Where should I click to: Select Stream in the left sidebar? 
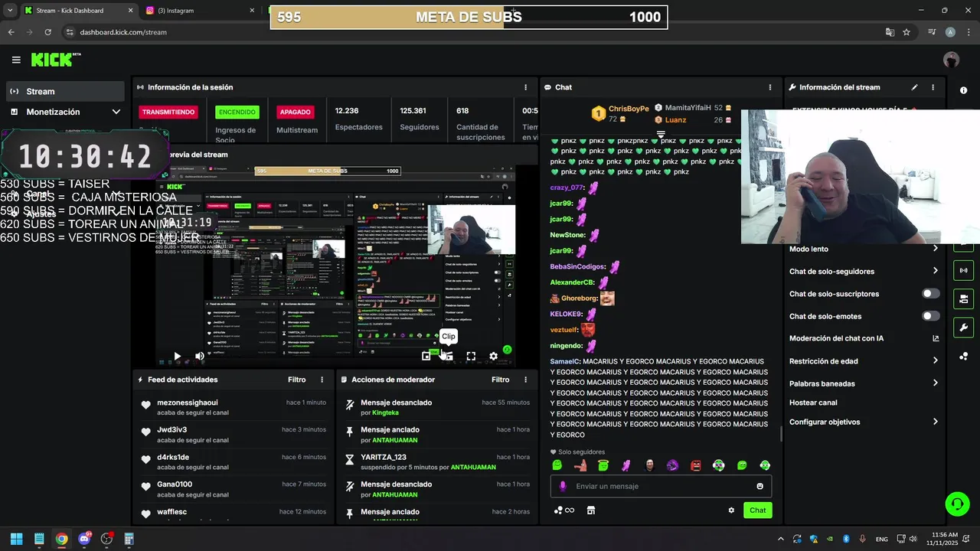64,91
